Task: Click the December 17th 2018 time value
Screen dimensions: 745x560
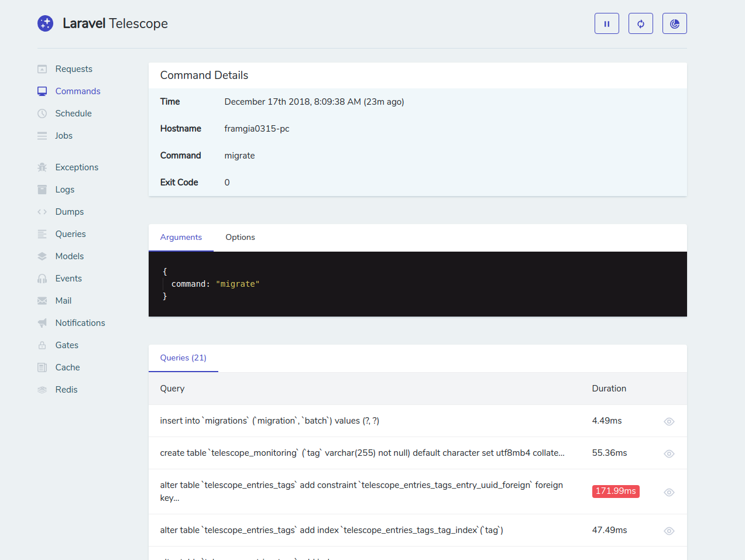Action: (x=314, y=102)
